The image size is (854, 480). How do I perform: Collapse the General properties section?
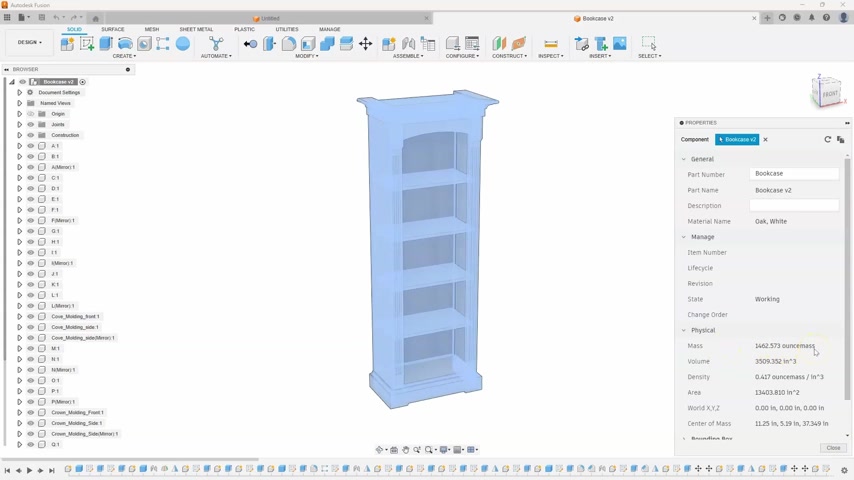point(684,159)
